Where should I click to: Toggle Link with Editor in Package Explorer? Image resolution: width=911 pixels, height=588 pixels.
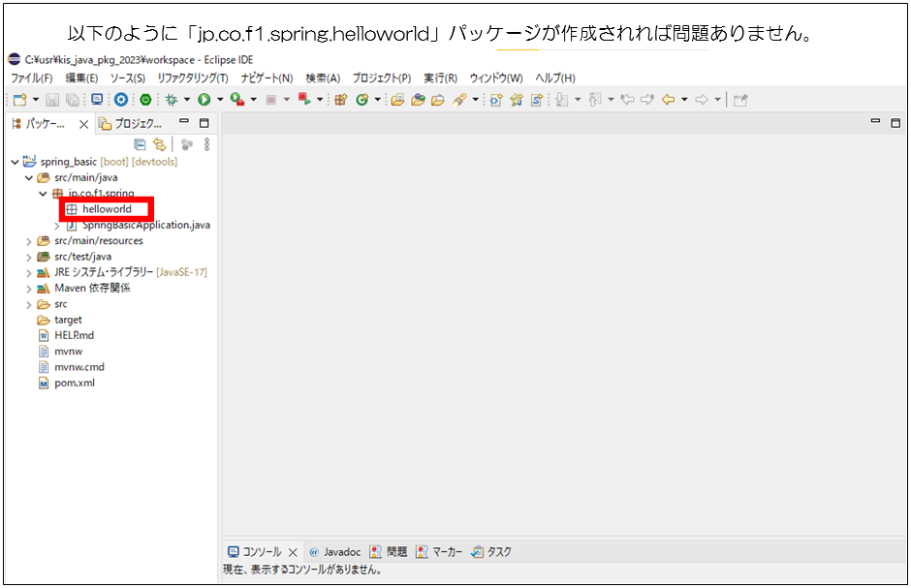point(159,143)
